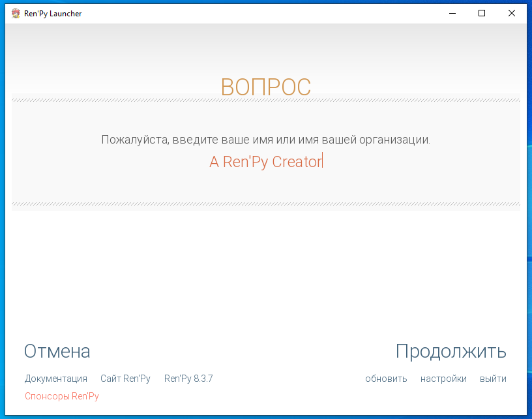
Task: Click the обновить link
Action: pos(386,379)
